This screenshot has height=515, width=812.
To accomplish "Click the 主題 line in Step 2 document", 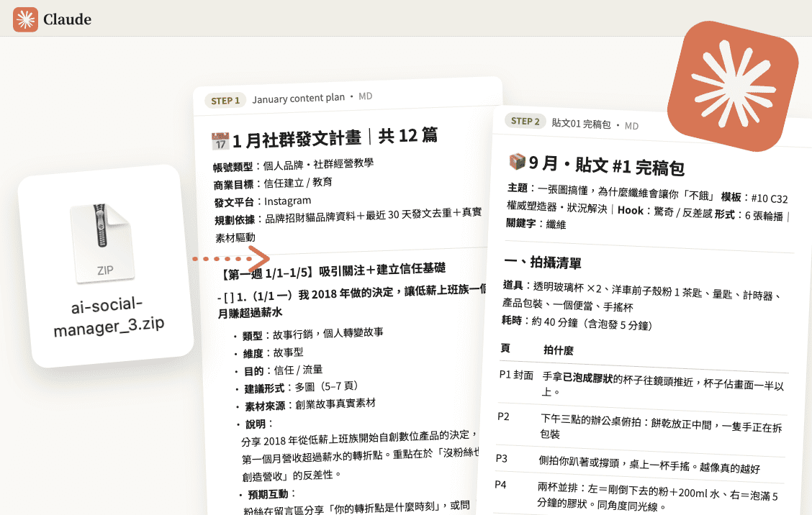I will (611, 191).
